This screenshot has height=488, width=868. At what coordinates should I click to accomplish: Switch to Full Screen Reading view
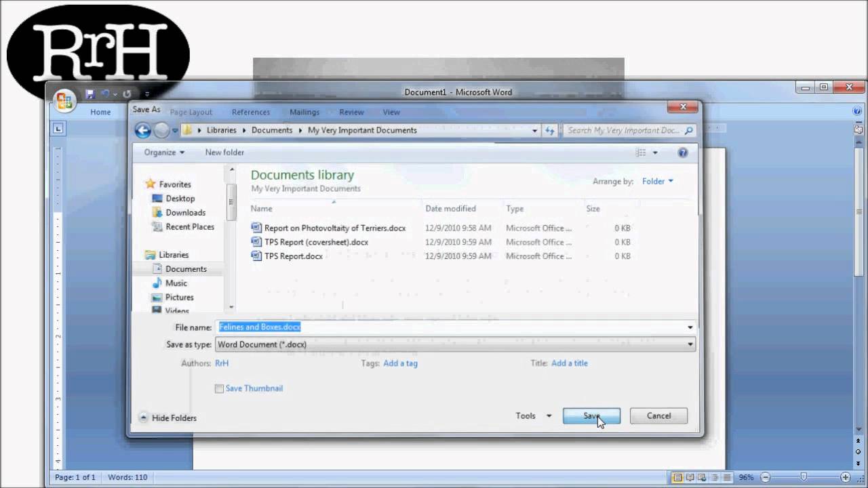pyautogui.click(x=690, y=477)
